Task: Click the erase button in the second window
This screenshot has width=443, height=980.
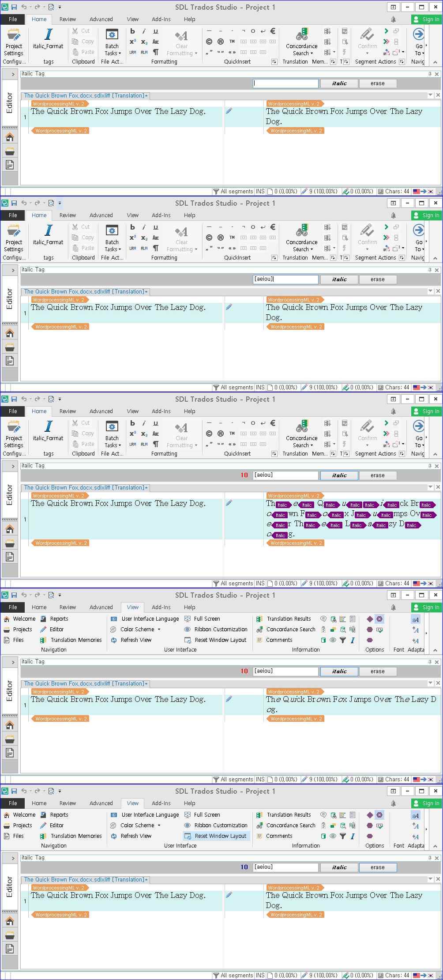Action: pyautogui.click(x=378, y=279)
